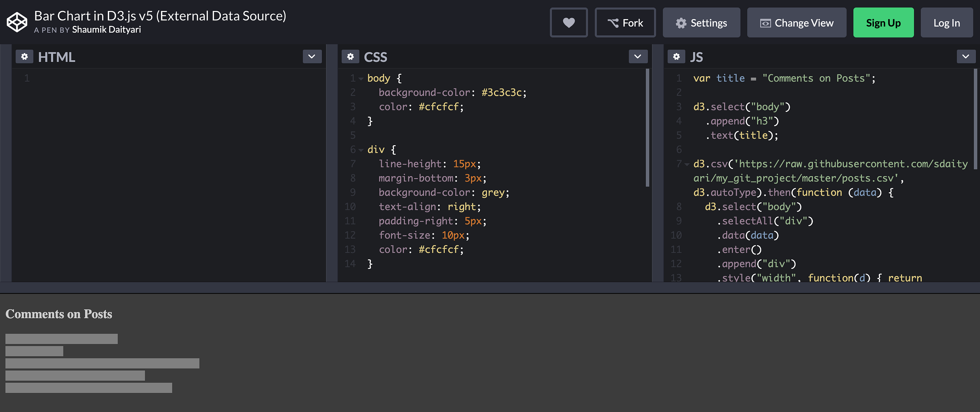The image size is (980, 412).
Task: Open HTML editor settings gear
Action: 24,57
